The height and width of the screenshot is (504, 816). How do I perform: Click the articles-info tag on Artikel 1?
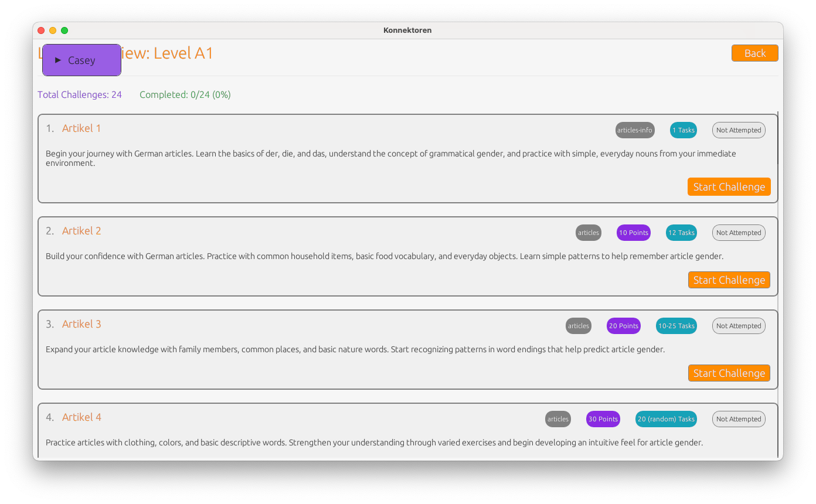[635, 130]
